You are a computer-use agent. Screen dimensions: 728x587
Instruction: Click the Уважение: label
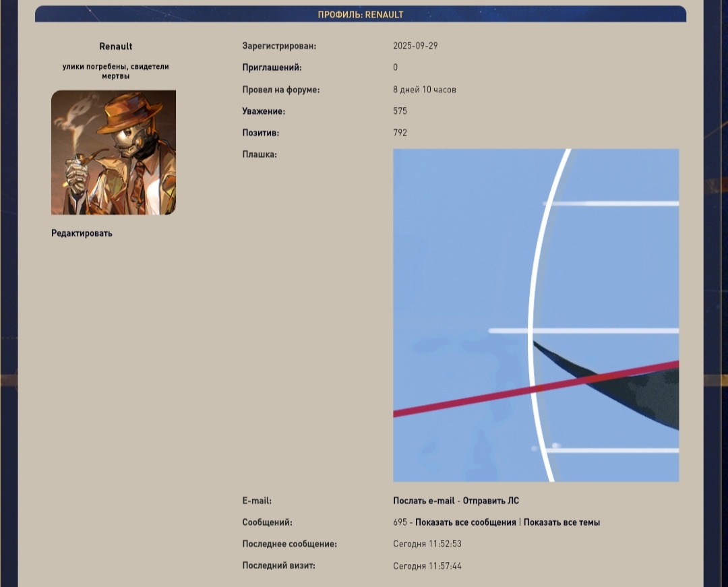(x=264, y=111)
